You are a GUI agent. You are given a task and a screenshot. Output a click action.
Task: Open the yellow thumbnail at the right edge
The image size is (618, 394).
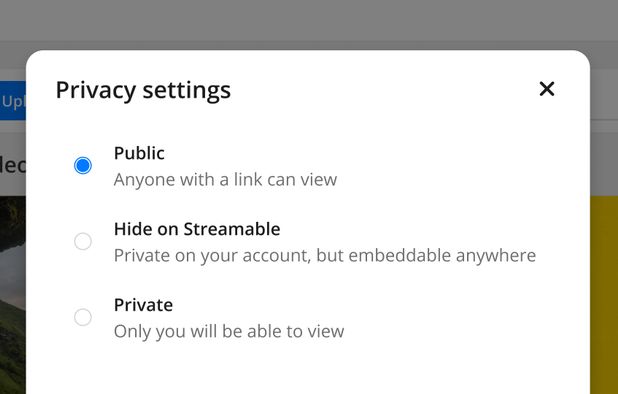pos(604,295)
